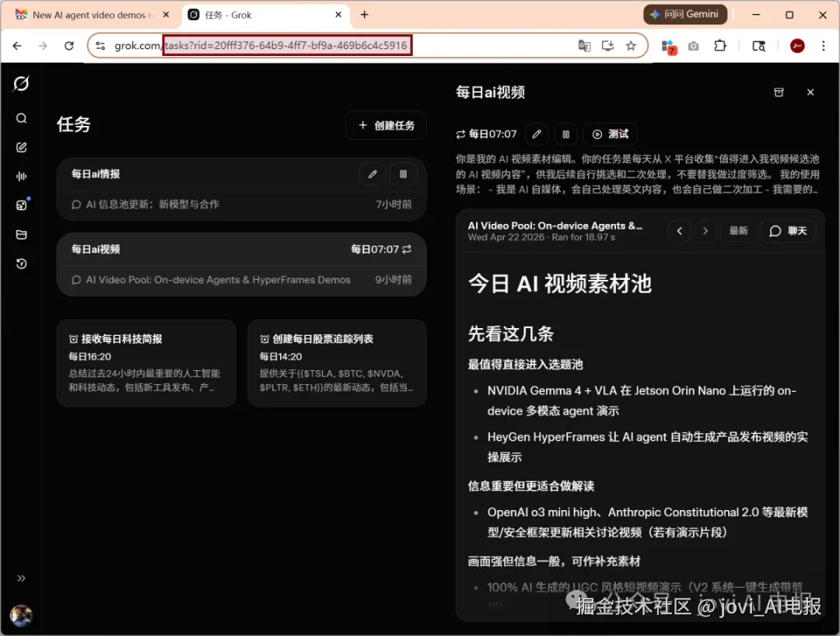Open the 每日ai情报 task card title
Screen dimensions: 840x636
click(x=96, y=174)
